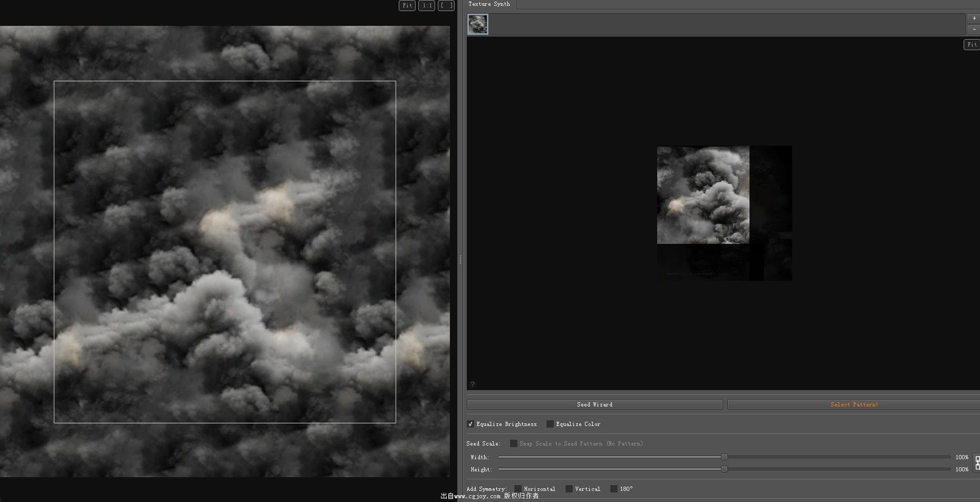
Task: Enable 180° symmetry
Action: click(x=614, y=489)
